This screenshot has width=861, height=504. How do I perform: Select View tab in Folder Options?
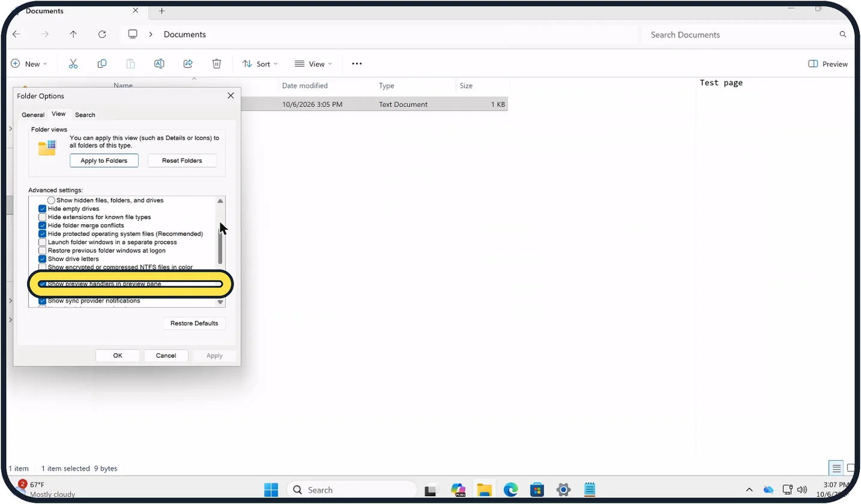[58, 114]
